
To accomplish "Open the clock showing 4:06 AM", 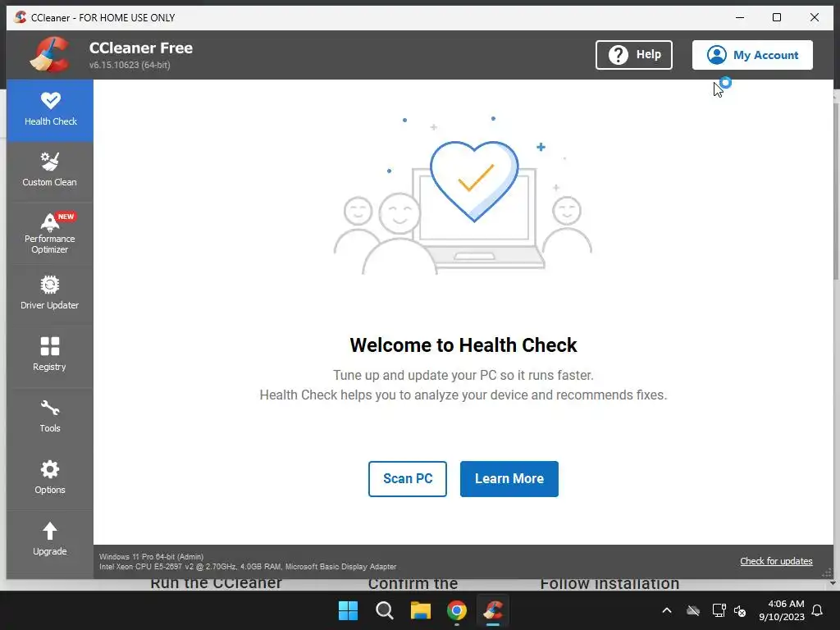I will [x=782, y=610].
